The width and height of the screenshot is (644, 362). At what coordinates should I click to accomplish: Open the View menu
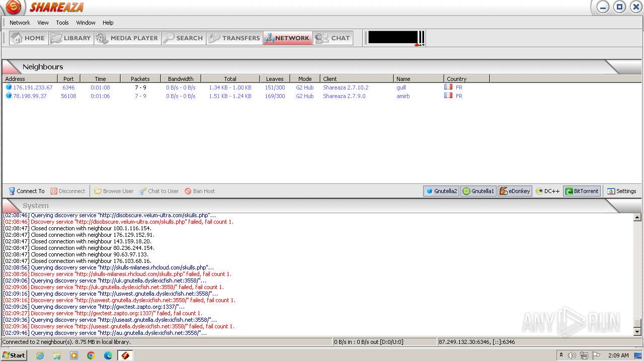[43, 23]
